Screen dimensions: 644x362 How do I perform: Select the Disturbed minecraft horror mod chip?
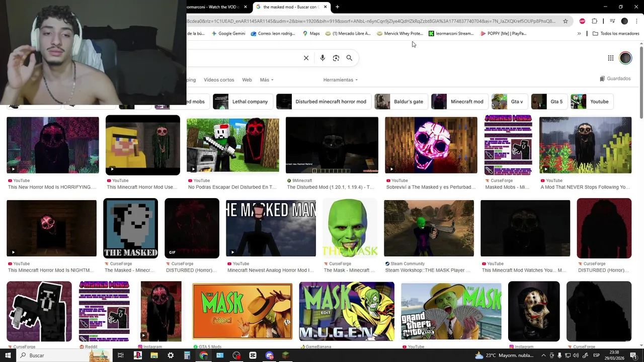324,102
